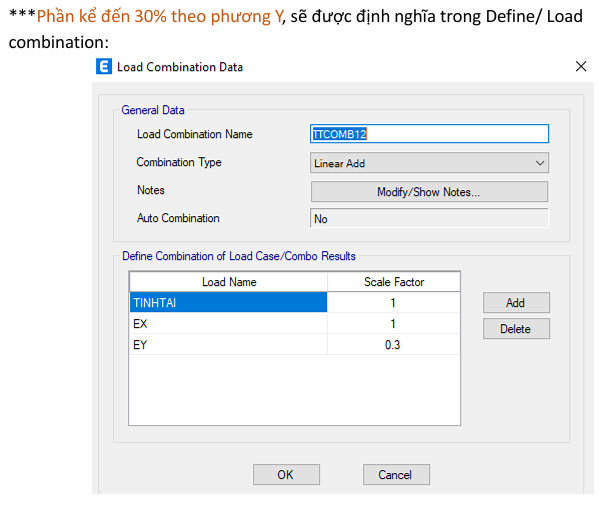This screenshot has height=505, width=616.
Task: Click the Load Name column header
Action: 229,282
